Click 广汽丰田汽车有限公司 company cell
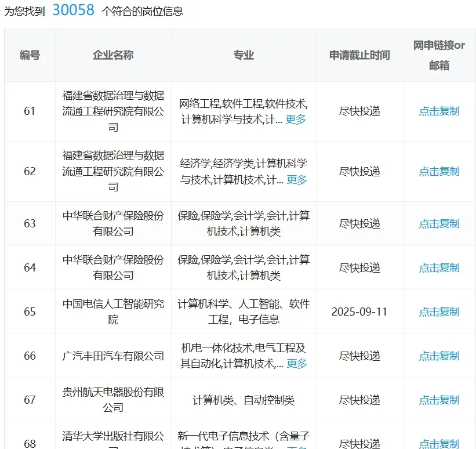Viewport: 476px width, 449px height. tap(113, 356)
